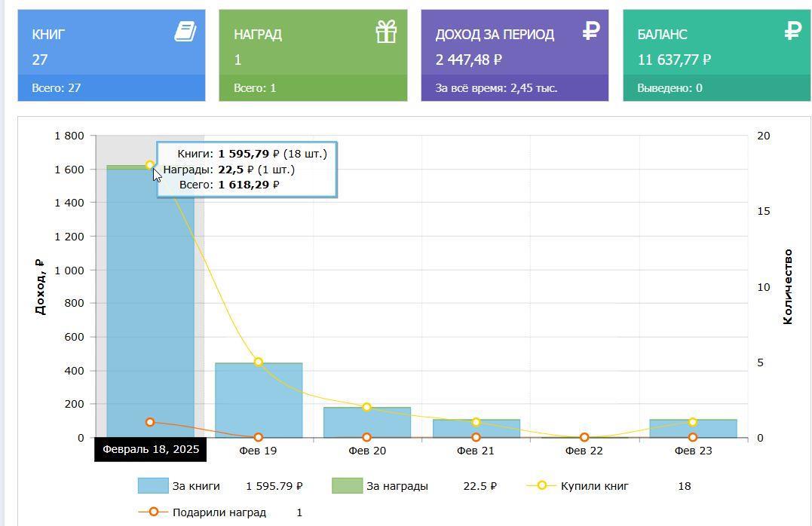The height and width of the screenshot is (526, 812).
Task: Hide the Купили книг line series
Action: (x=594, y=486)
